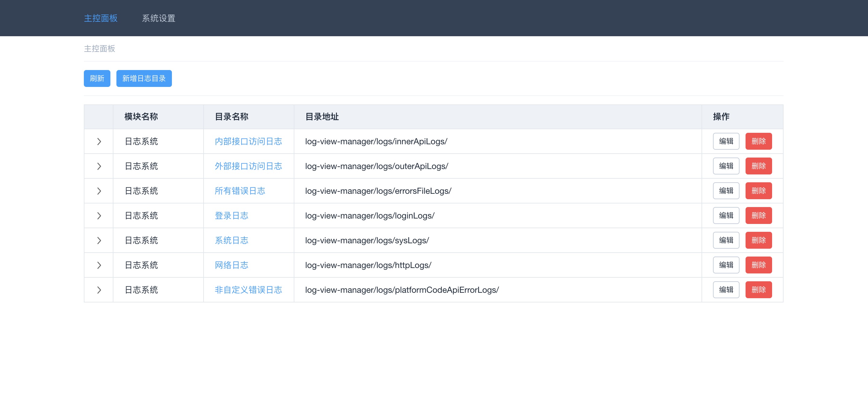This screenshot has height=399, width=868.
Task: Click the 新增日志目录 button
Action: point(144,78)
